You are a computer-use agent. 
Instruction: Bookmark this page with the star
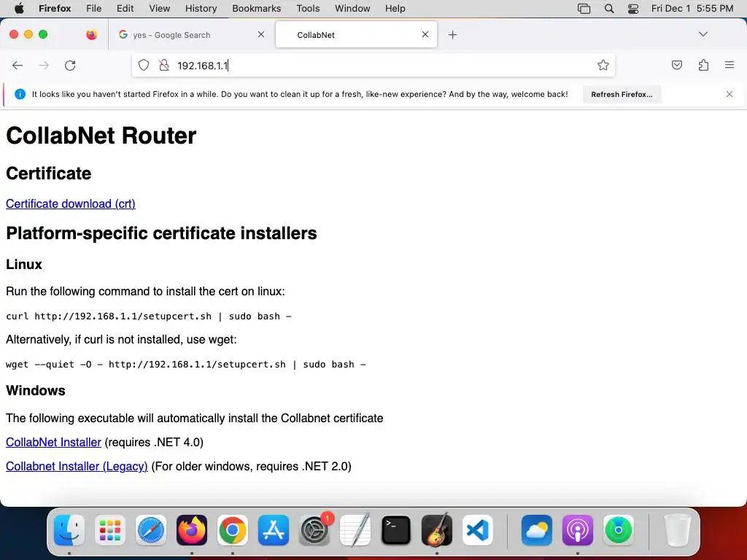click(x=603, y=65)
